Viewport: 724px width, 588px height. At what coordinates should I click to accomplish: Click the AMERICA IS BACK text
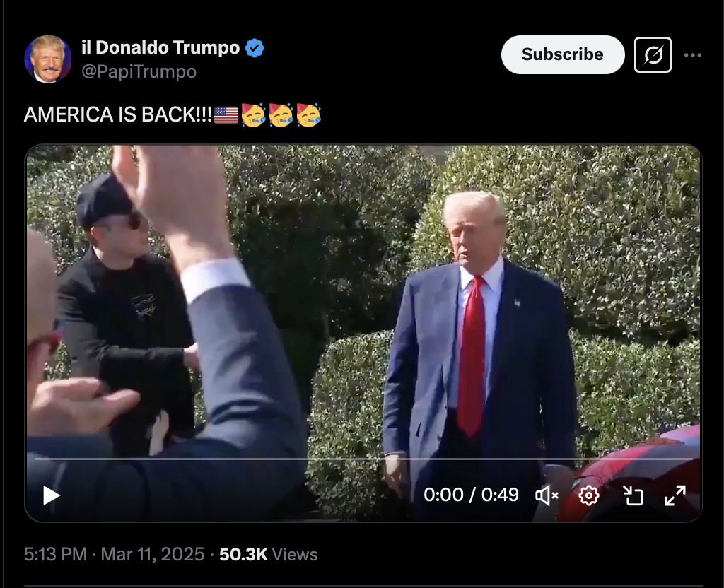118,114
